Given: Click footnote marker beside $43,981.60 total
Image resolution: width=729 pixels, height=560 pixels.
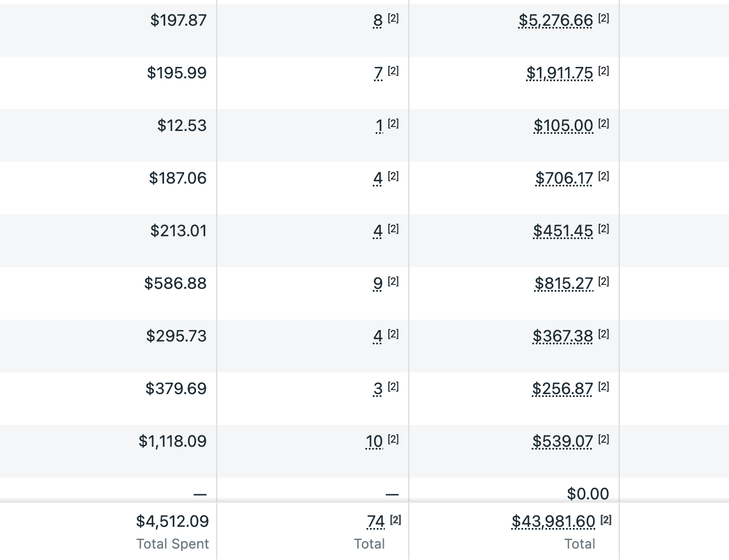Looking at the screenshot, I should 606,520.
